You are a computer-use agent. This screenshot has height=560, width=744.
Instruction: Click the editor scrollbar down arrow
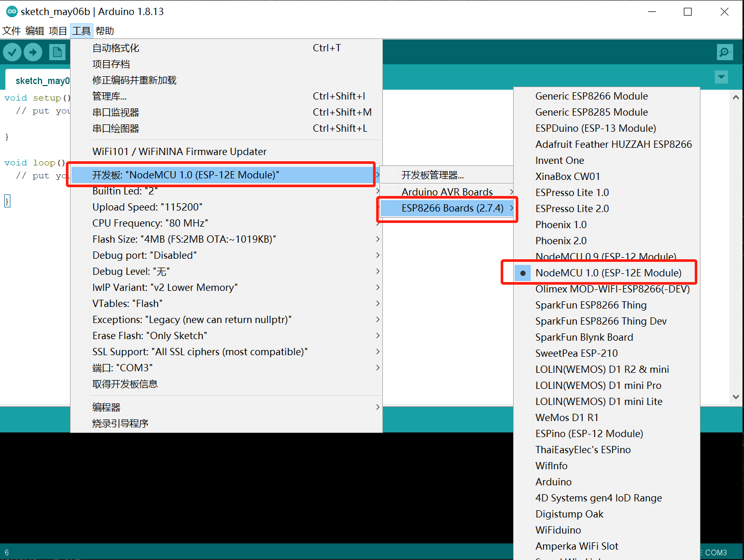pos(736,397)
